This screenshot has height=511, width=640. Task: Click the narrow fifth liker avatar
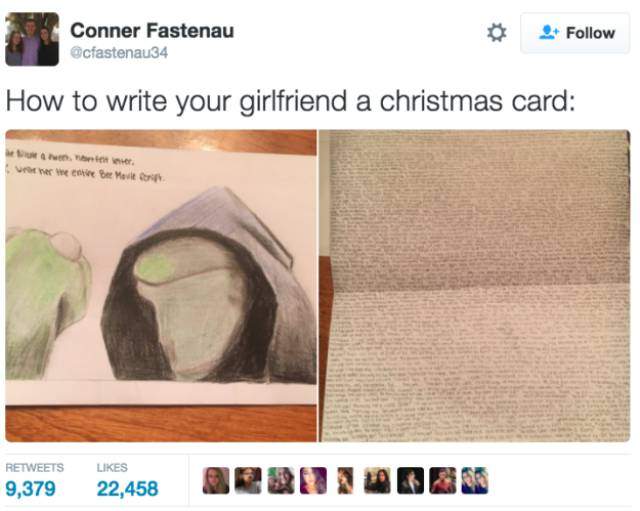345,480
